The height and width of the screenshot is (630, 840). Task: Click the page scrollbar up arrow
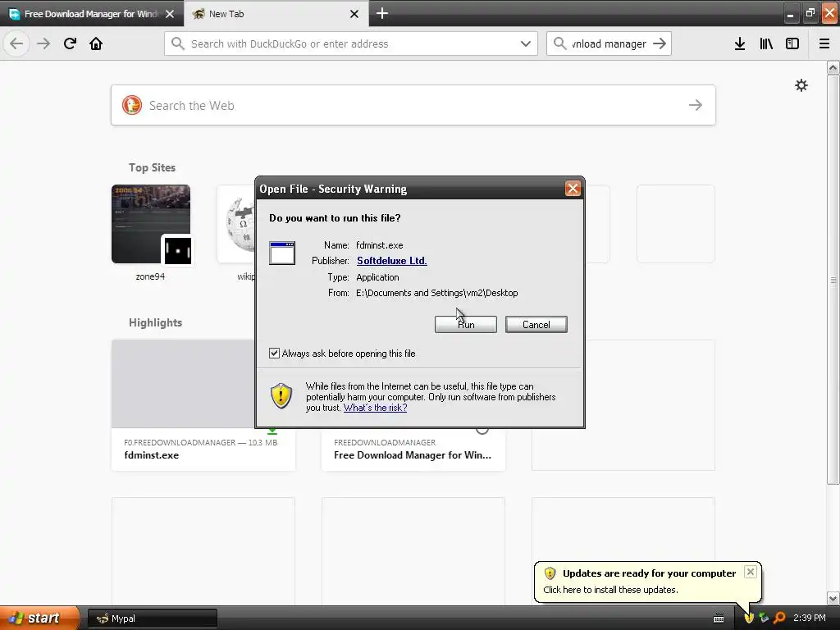pos(833,67)
